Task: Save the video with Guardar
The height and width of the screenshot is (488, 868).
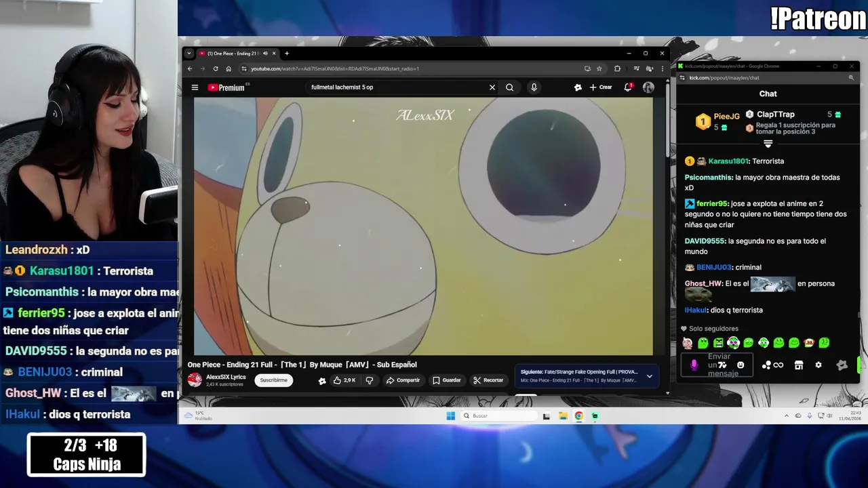Action: [447, 380]
